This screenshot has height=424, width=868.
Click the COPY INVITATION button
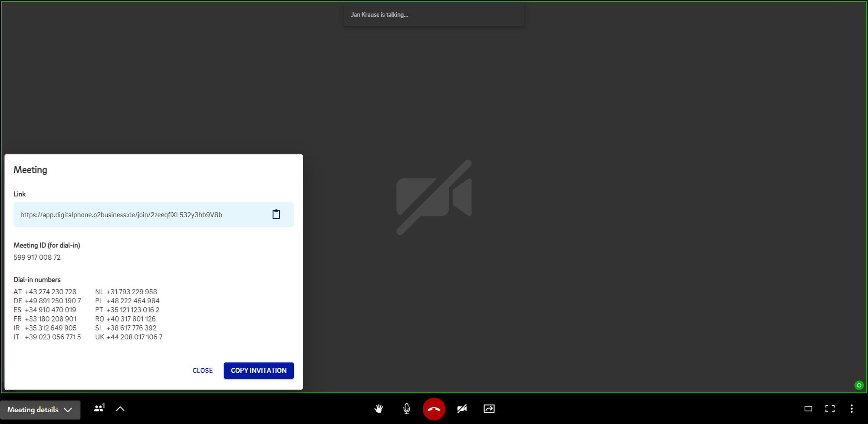click(x=259, y=371)
